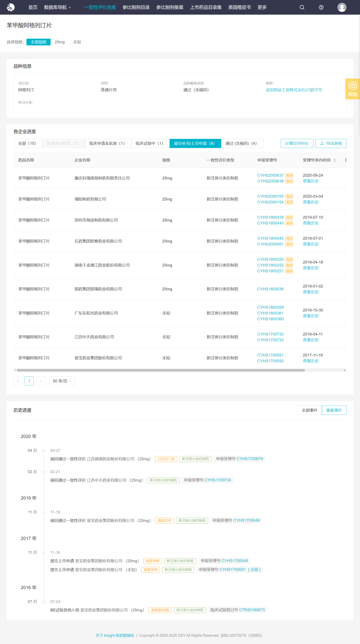Click the search magnifier icon in header
The width and height of the screenshot is (360, 644).
pyautogui.click(x=302, y=7)
